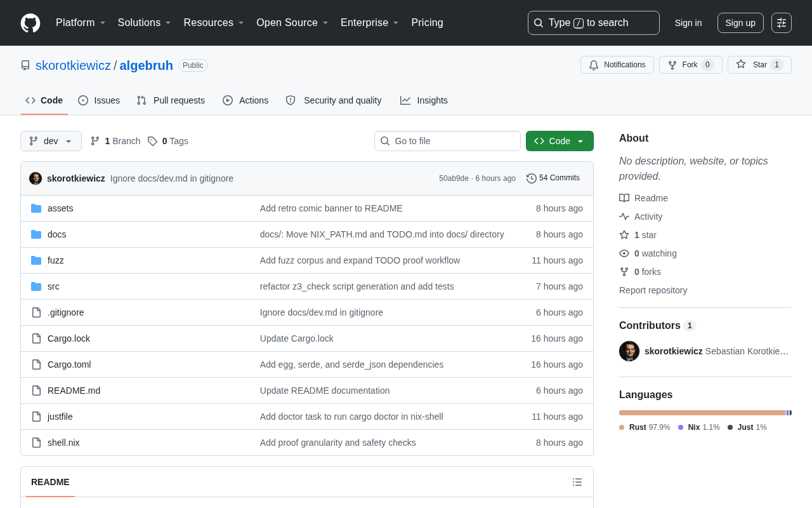812x508 pixels.
Task: Click the Sign in link
Action: point(688,23)
